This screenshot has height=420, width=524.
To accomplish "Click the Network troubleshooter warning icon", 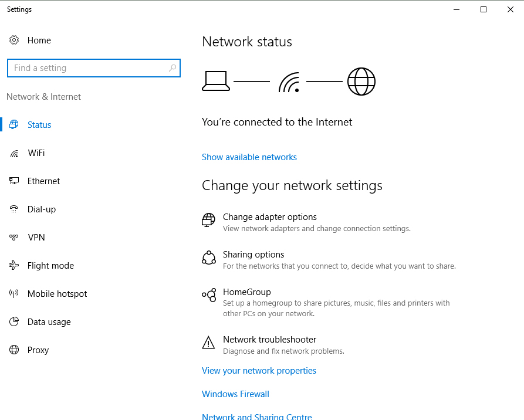I will pos(208,343).
